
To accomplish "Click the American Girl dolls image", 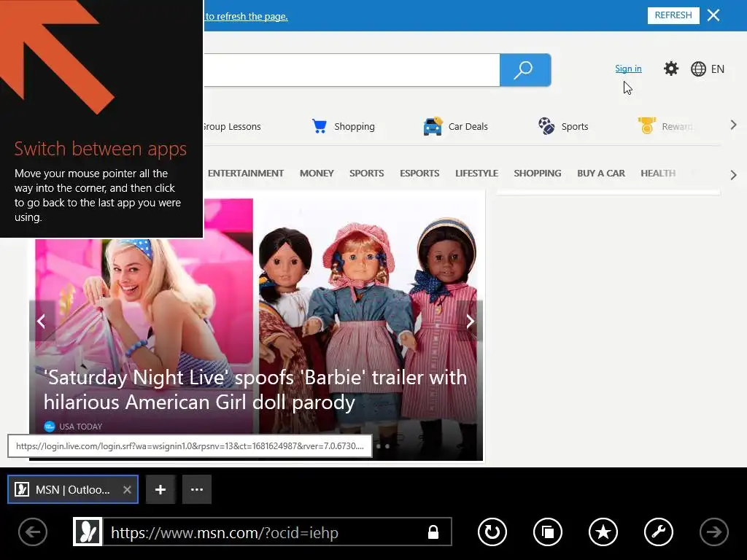I will tap(368, 314).
